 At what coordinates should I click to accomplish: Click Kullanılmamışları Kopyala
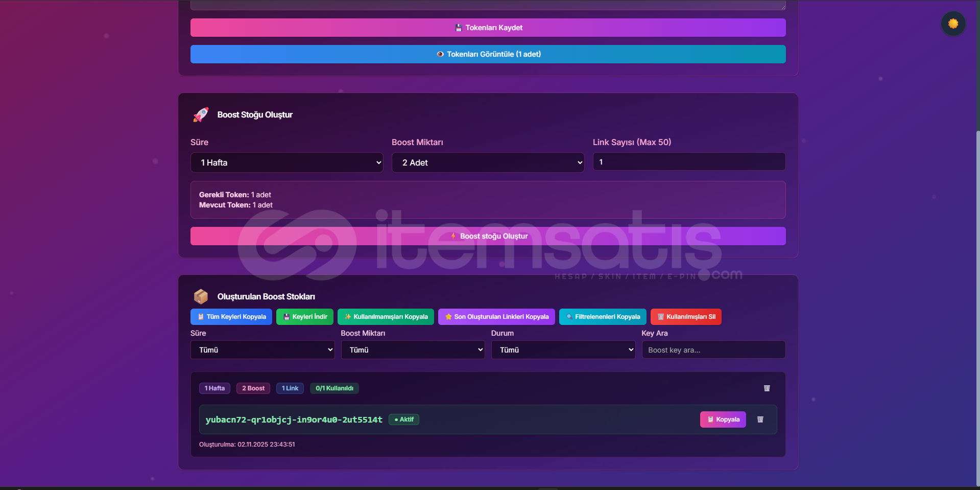(386, 317)
